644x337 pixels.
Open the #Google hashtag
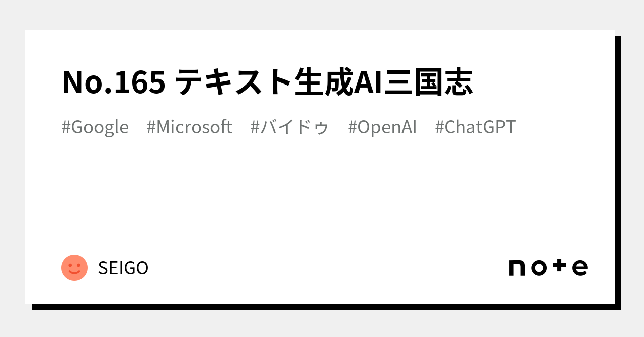(x=95, y=127)
